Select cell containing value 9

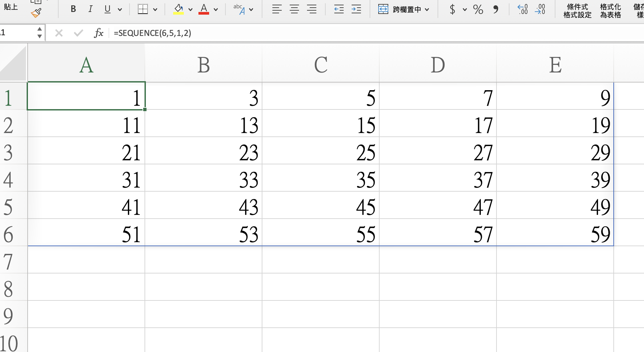pyautogui.click(x=555, y=96)
